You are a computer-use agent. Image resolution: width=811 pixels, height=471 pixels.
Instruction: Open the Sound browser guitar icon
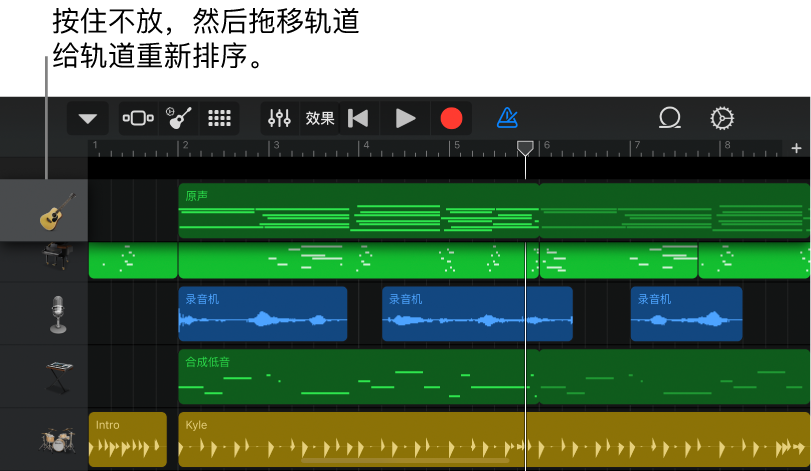point(178,118)
